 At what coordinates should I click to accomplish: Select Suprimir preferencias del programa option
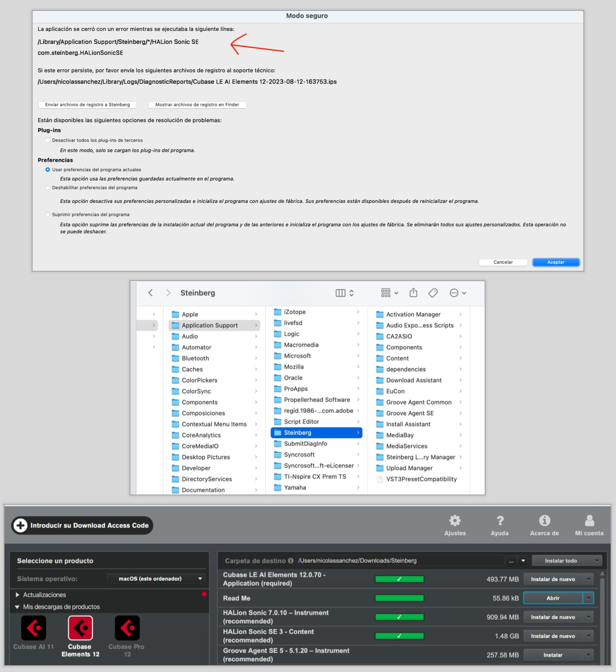(x=48, y=214)
